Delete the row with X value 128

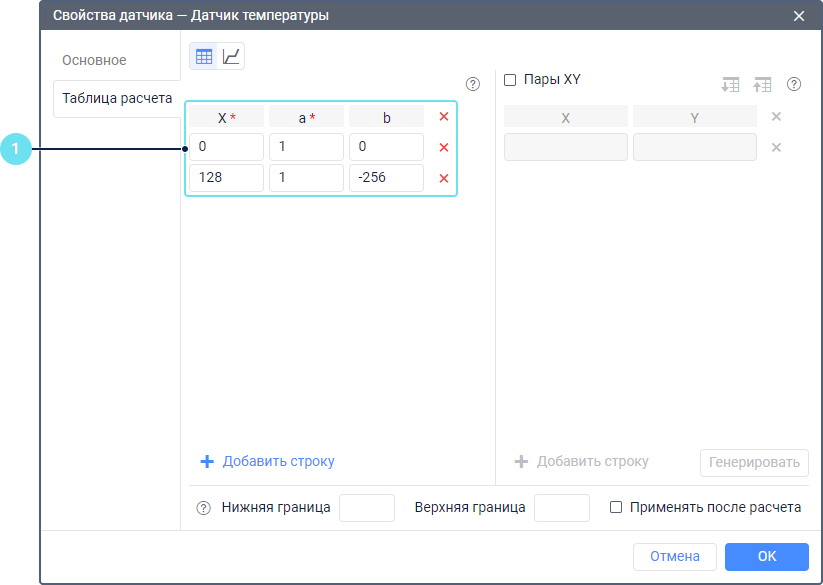pyautogui.click(x=444, y=179)
